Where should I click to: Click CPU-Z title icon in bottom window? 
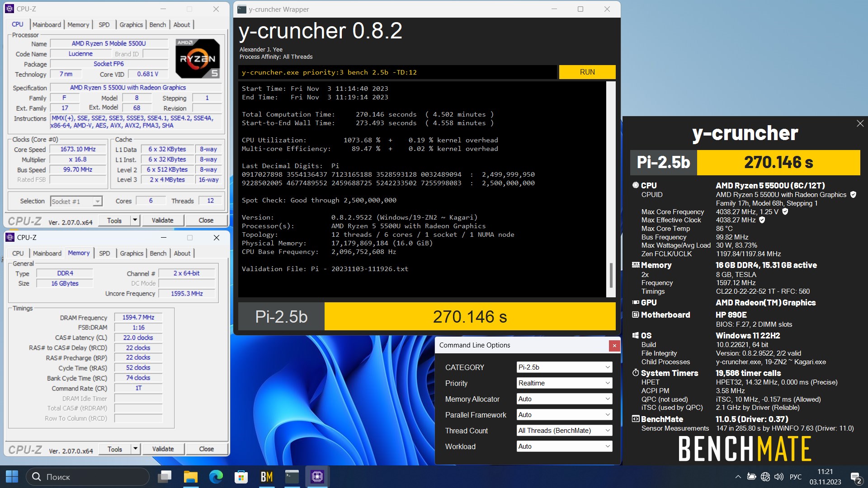[x=10, y=237]
